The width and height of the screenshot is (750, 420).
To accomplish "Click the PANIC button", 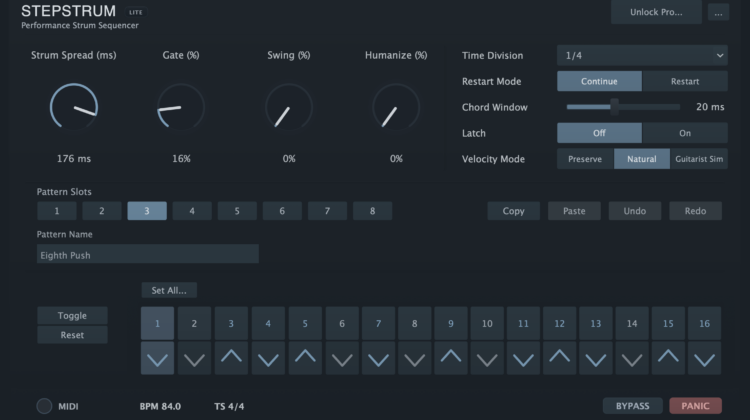I will pos(695,406).
